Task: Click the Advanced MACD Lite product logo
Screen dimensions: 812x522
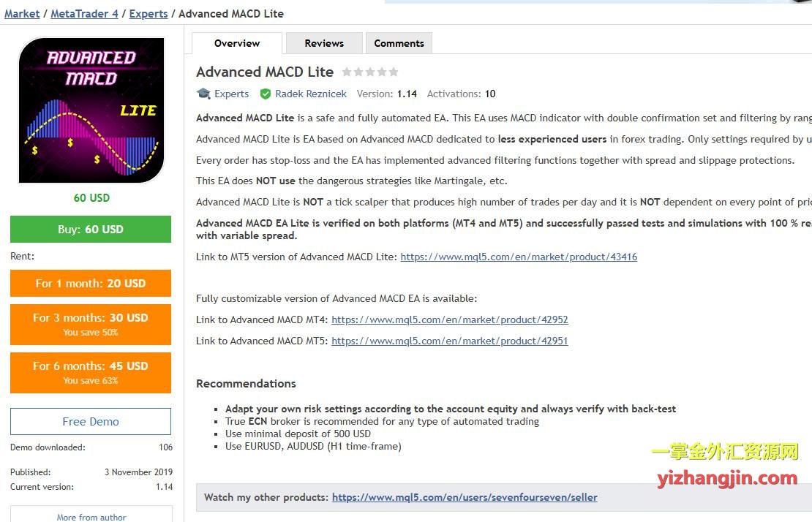Action: 91,110
